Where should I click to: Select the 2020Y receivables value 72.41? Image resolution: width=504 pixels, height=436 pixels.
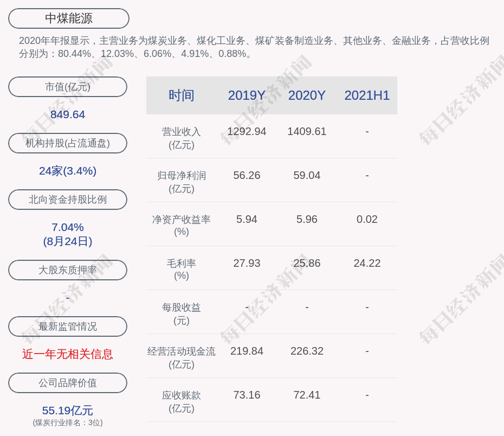tap(307, 395)
